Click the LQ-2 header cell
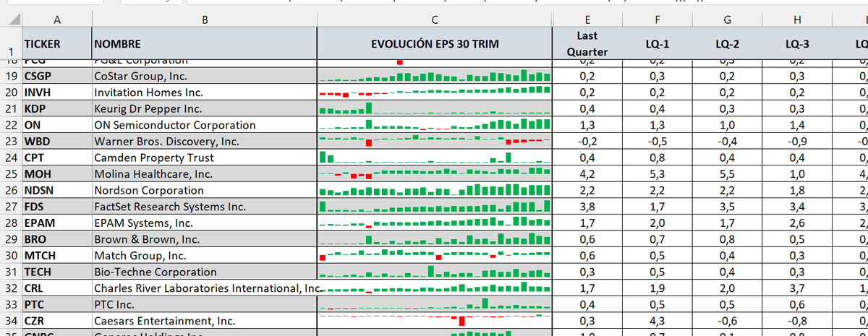This screenshot has width=868, height=336. 726,44
